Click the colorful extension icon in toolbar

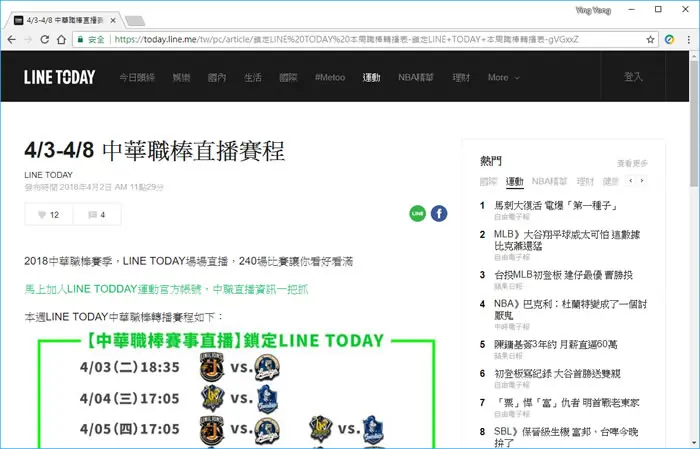(x=669, y=39)
